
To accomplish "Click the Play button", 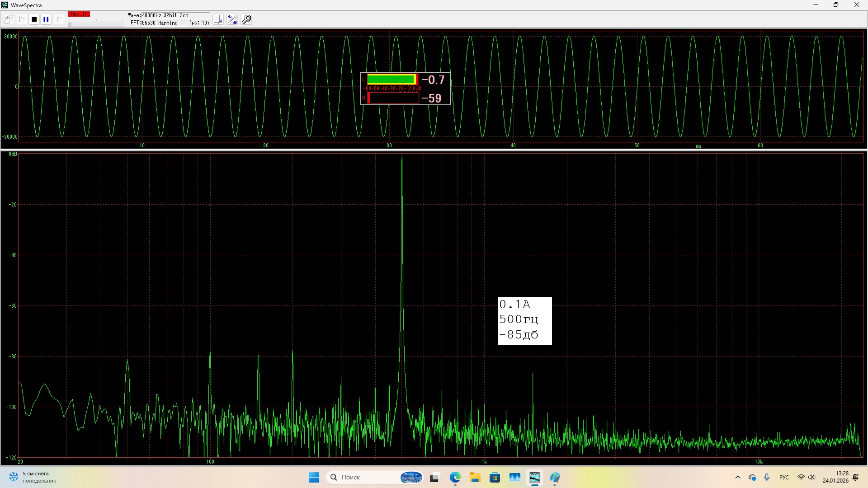I will [22, 19].
